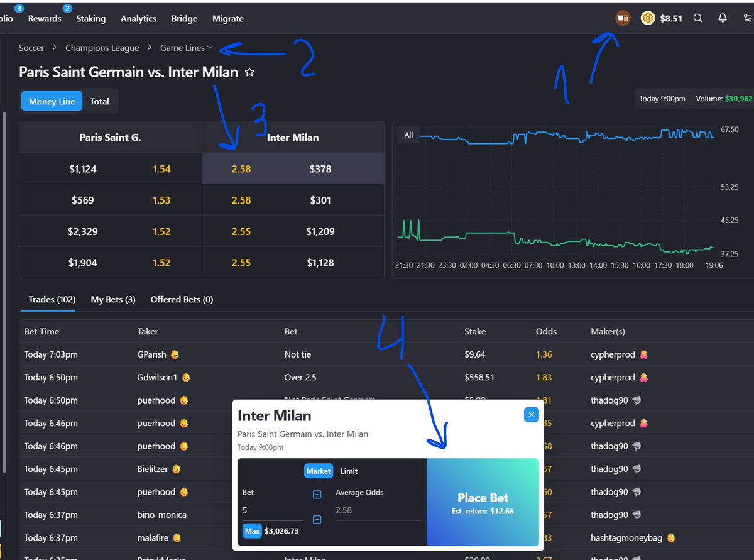Click Odds column header in trades
The image size is (754, 560).
pyautogui.click(x=546, y=331)
